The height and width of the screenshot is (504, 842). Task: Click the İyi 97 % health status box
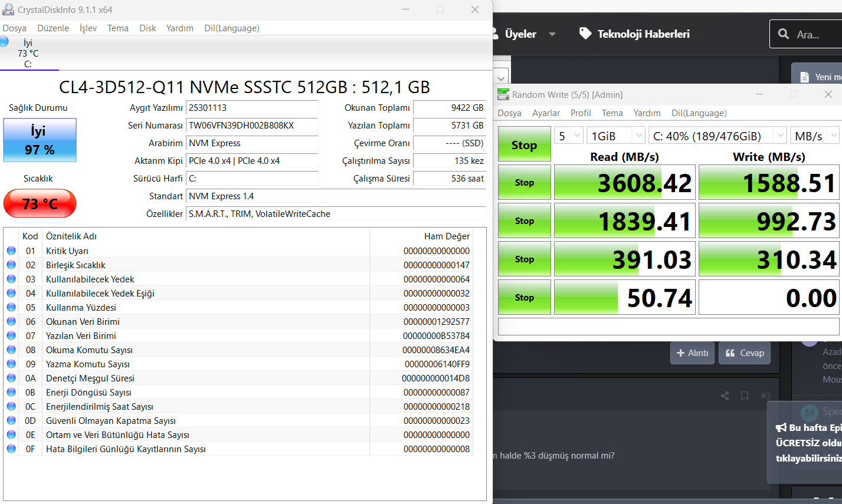tap(40, 140)
